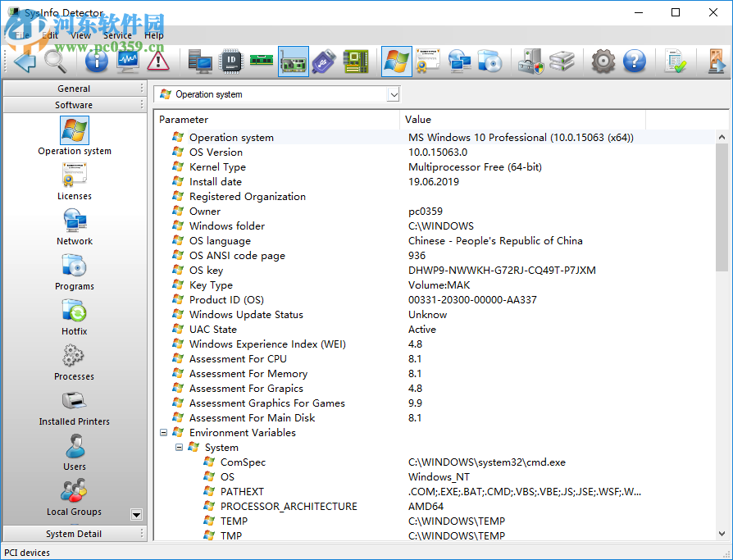View Installed Printers from the sidebar
Screen dimensions: 733x560
pos(74,407)
